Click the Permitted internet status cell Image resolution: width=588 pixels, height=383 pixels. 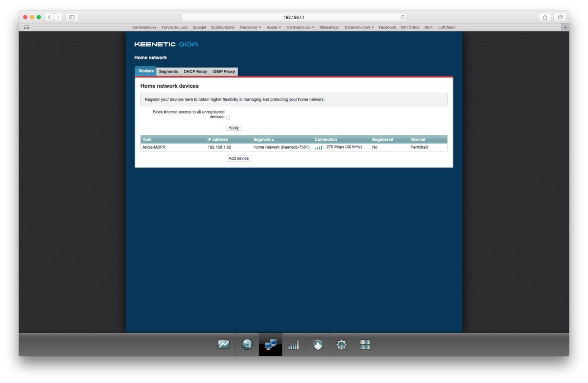tap(419, 147)
